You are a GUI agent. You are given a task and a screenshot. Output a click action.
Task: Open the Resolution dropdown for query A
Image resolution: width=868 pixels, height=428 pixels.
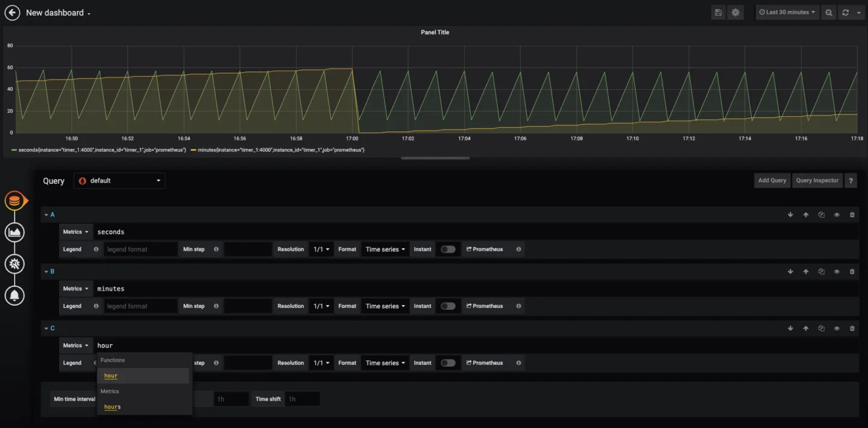pos(321,249)
